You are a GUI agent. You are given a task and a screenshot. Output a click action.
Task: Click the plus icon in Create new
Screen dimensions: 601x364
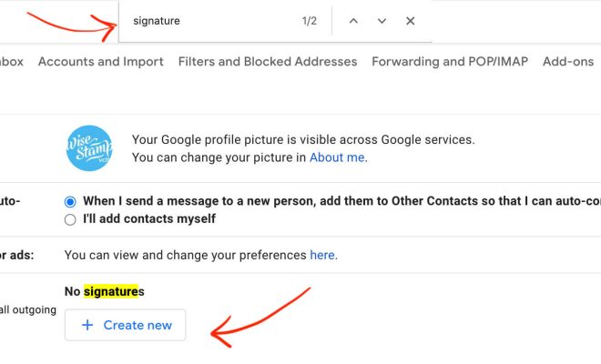(87, 325)
